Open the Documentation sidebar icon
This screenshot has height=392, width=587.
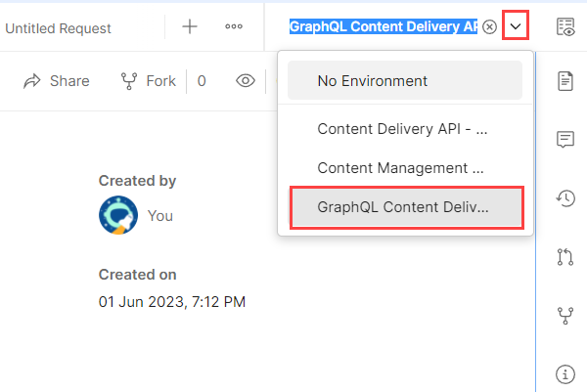(x=565, y=81)
